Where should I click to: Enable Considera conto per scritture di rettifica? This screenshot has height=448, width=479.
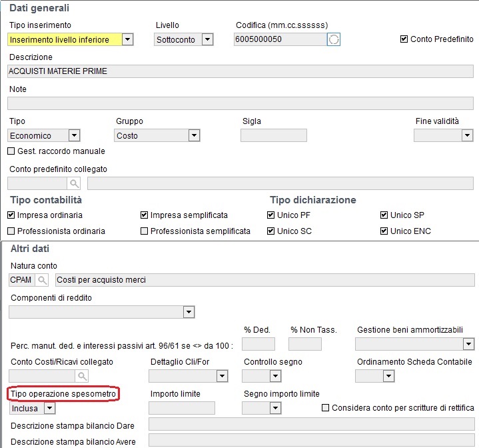point(325,407)
